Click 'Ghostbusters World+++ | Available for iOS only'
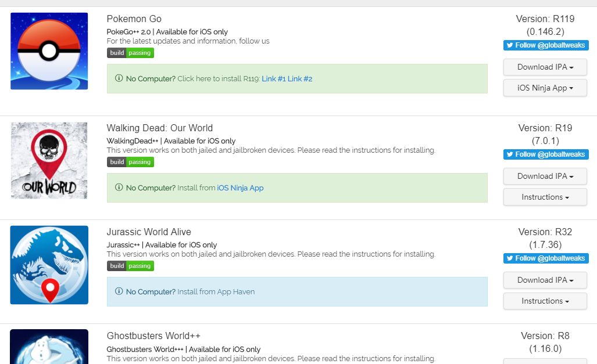Viewport: 597px width, 364px height. pyautogui.click(x=184, y=349)
